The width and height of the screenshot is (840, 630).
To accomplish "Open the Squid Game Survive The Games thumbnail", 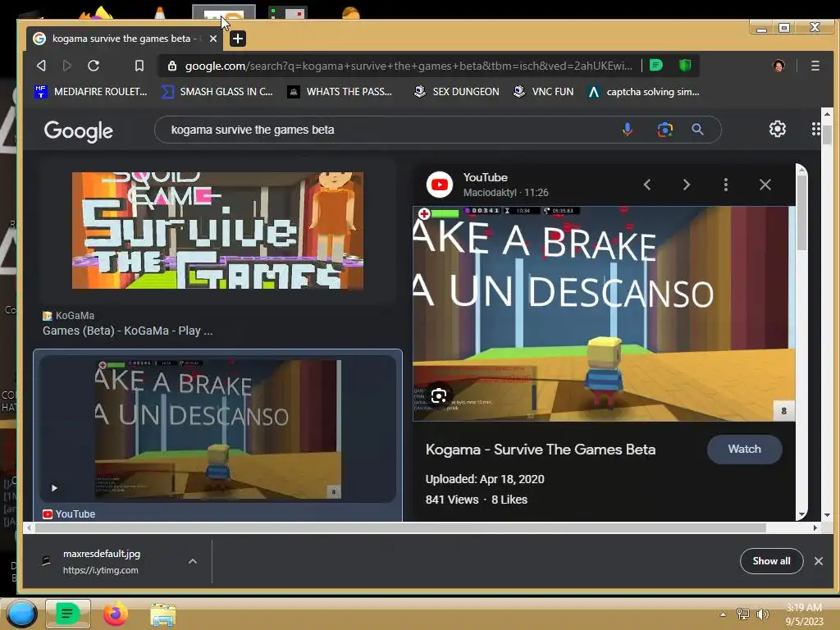I will 217,231.
